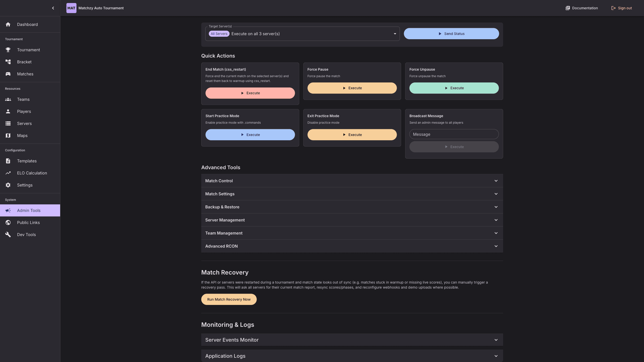Open the Dashboard using the home icon

click(x=8, y=24)
